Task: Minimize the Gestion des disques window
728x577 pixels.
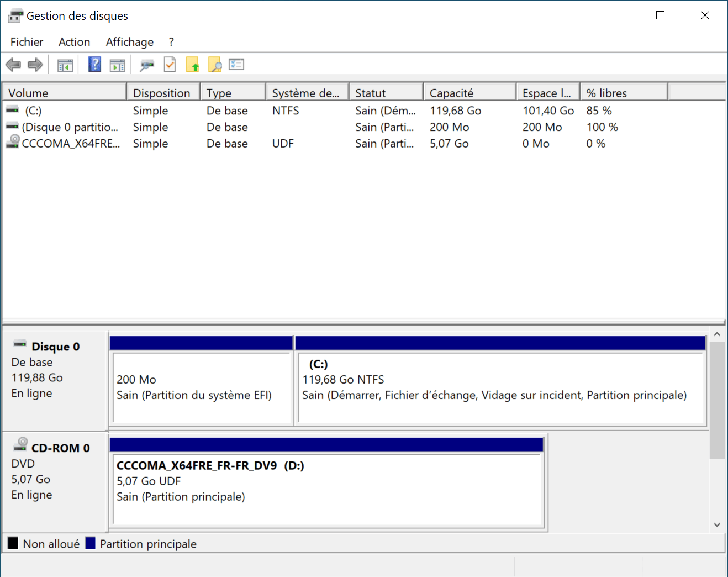Action: 616,15
